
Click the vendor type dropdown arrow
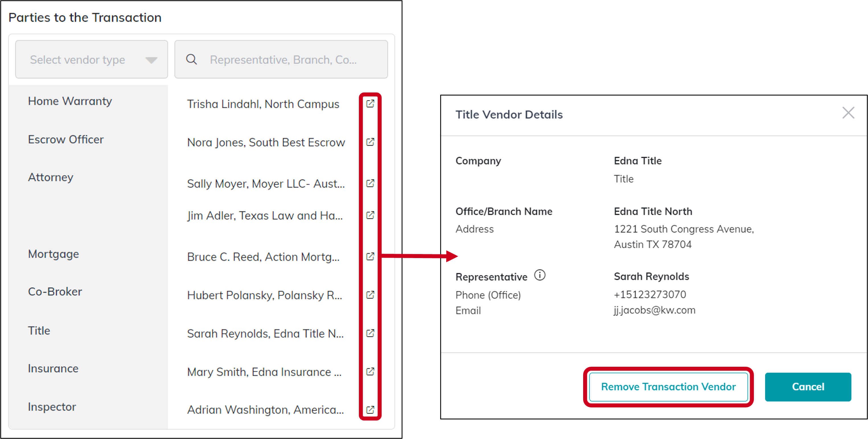coord(151,60)
